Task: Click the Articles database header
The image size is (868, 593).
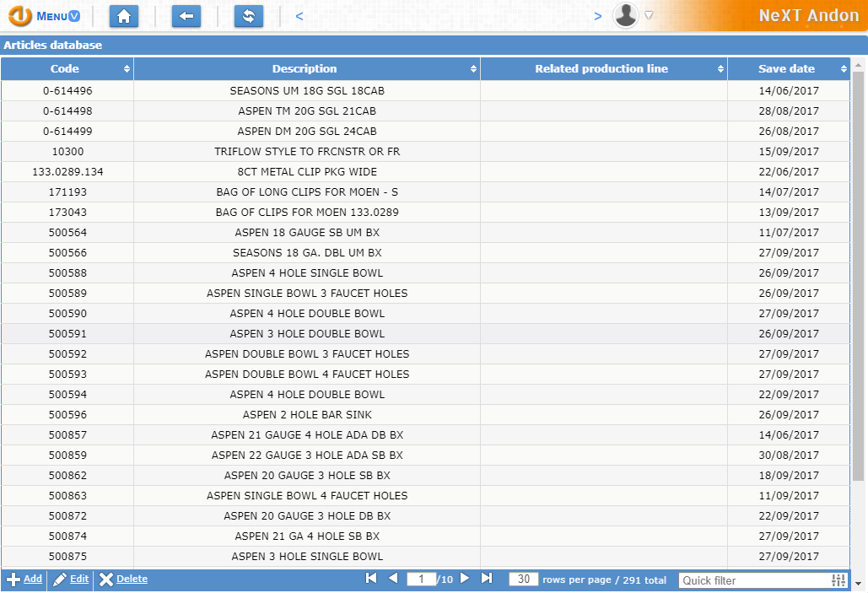Action: (x=51, y=45)
